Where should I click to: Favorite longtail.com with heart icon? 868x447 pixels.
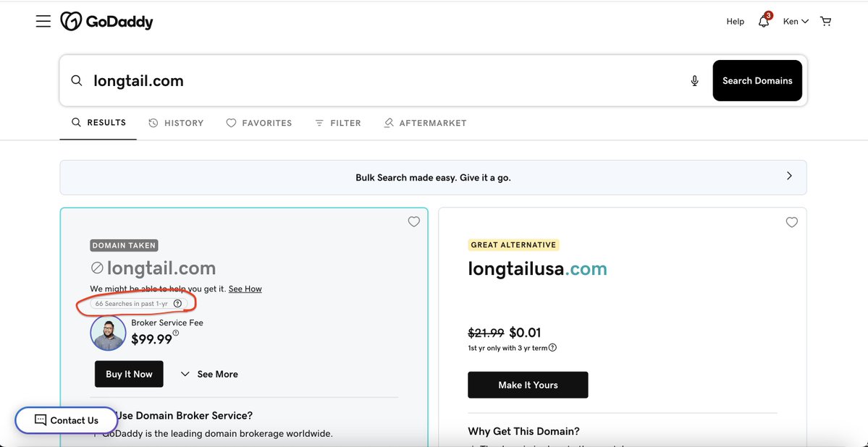point(414,222)
